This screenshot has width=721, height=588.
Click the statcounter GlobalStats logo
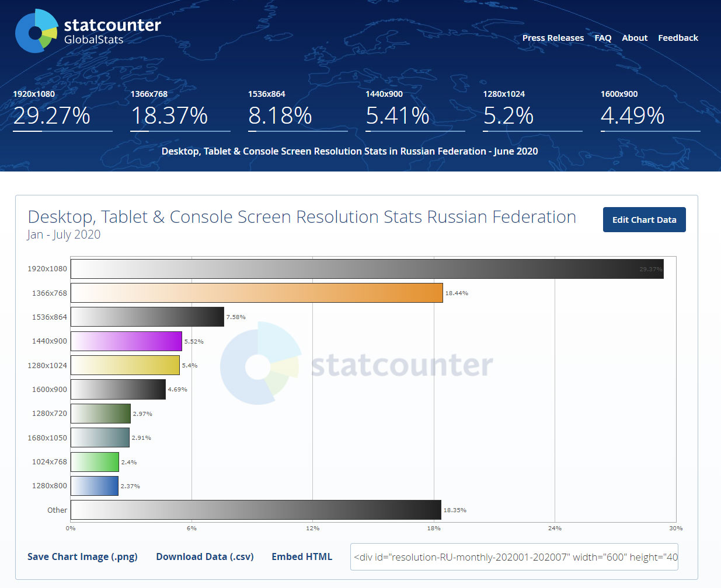pyautogui.click(x=88, y=31)
